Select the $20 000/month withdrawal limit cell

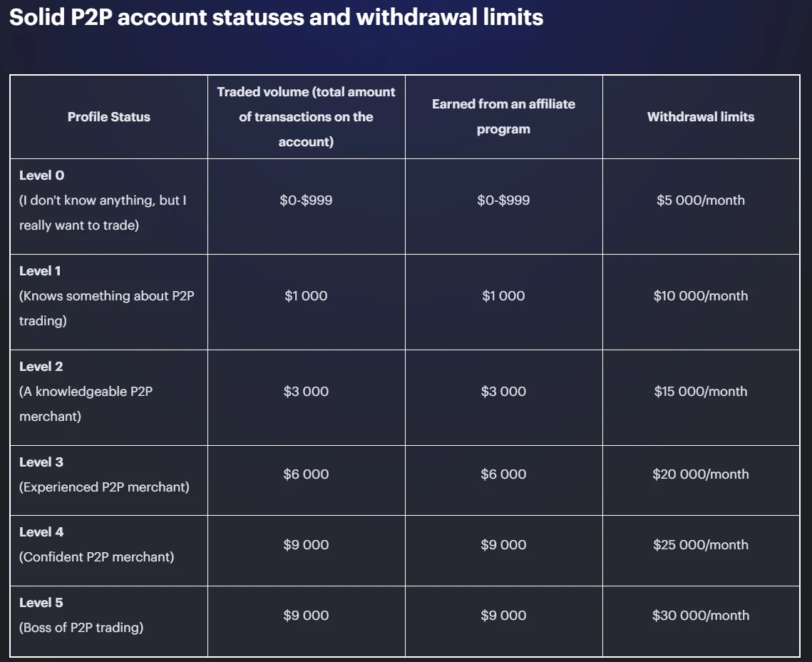(701, 474)
